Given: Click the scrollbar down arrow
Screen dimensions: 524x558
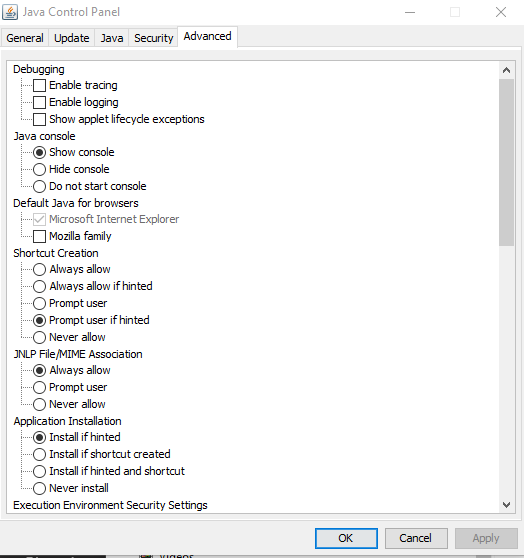Looking at the screenshot, I should [x=506, y=505].
